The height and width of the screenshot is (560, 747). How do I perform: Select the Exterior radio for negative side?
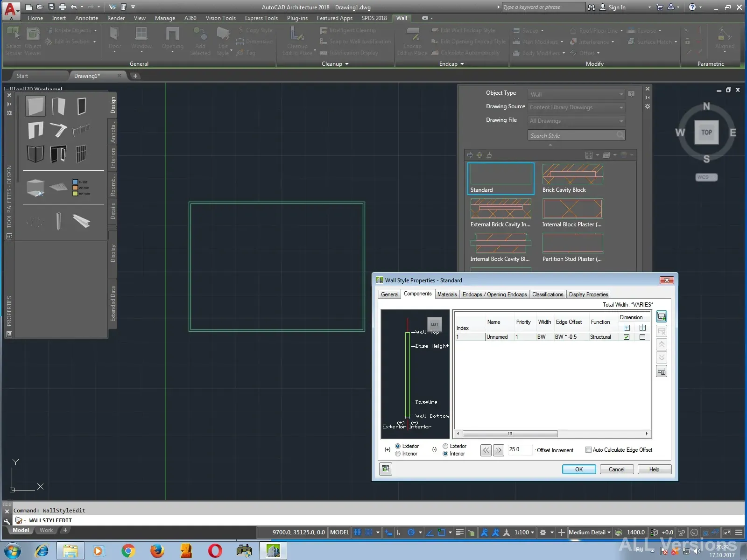click(x=445, y=446)
